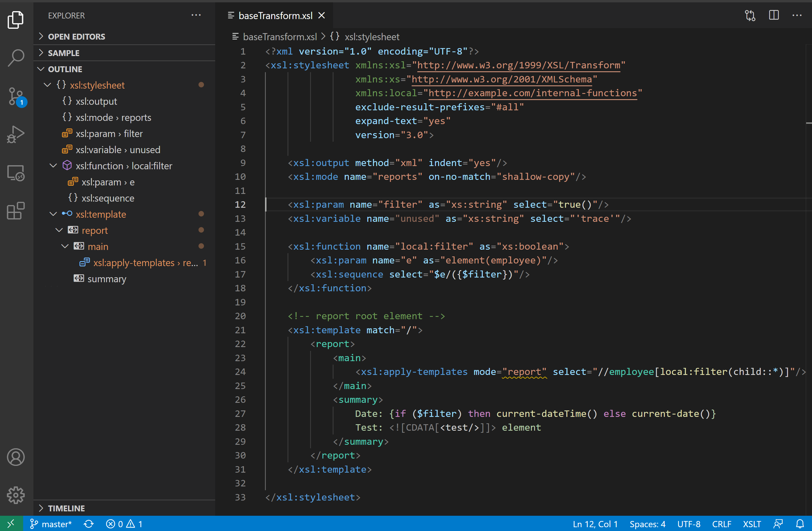Click the xsl:template icon in outline
Viewport: 812px width, 531px height.
pyautogui.click(x=67, y=214)
